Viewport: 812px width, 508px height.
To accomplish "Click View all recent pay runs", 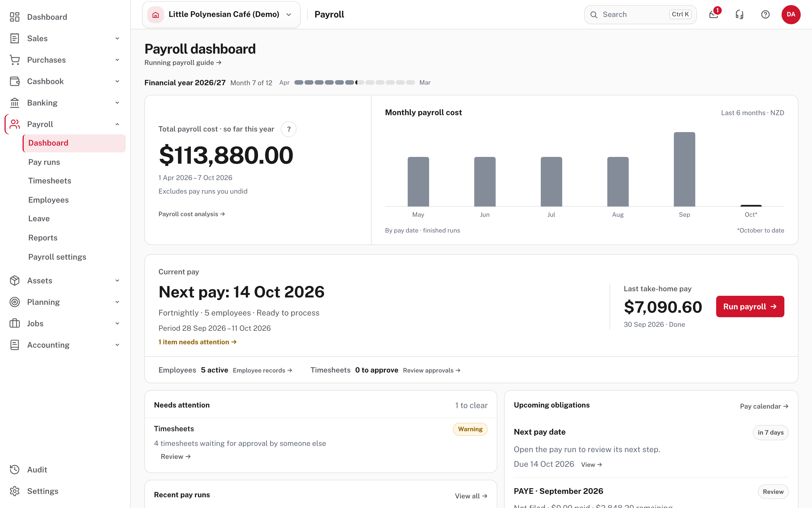I will 471,496.
